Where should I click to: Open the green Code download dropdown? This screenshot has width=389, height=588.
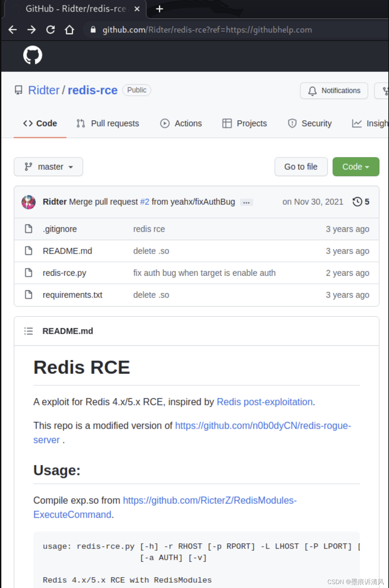coord(356,167)
